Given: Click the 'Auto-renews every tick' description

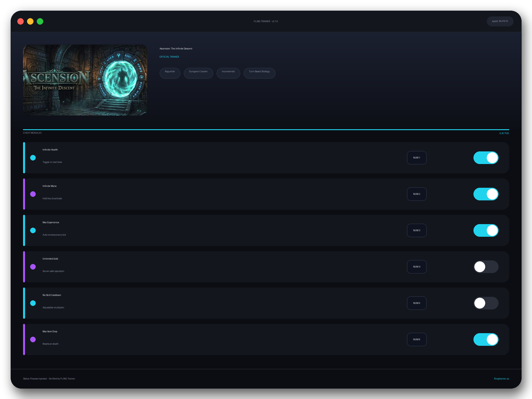Looking at the screenshot, I should tap(54, 235).
